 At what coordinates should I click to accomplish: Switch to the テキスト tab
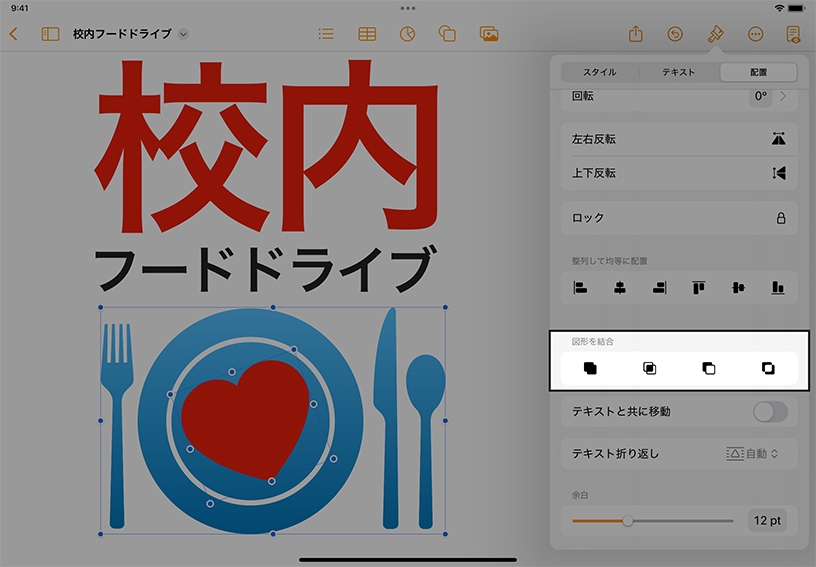679,72
